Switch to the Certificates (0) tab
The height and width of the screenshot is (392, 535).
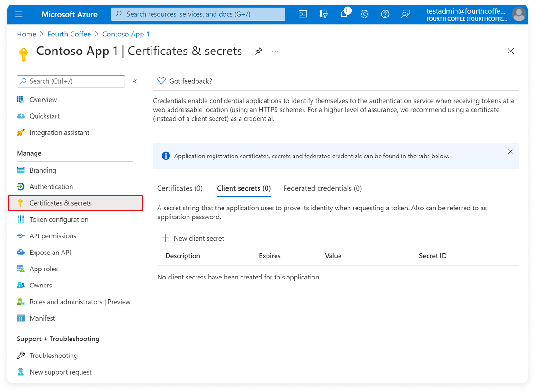pos(180,188)
